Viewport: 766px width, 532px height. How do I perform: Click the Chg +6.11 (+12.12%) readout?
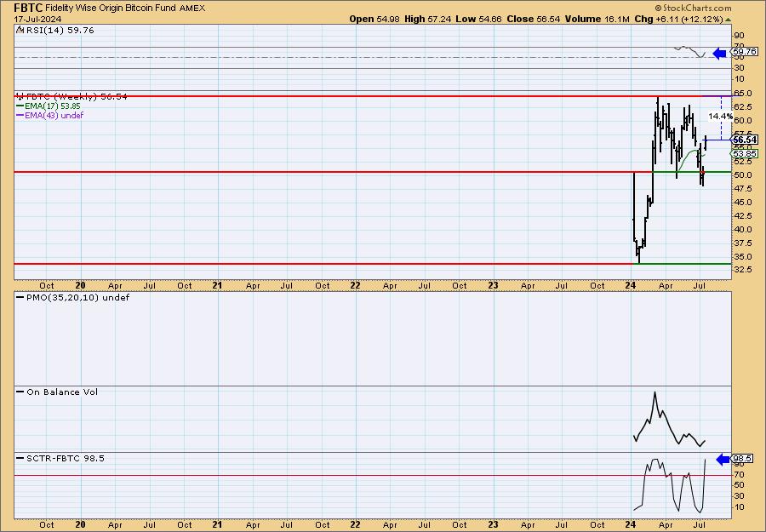tap(678, 19)
